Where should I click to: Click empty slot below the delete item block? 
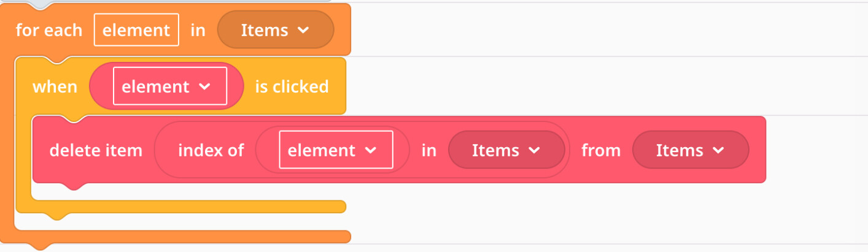(184, 191)
